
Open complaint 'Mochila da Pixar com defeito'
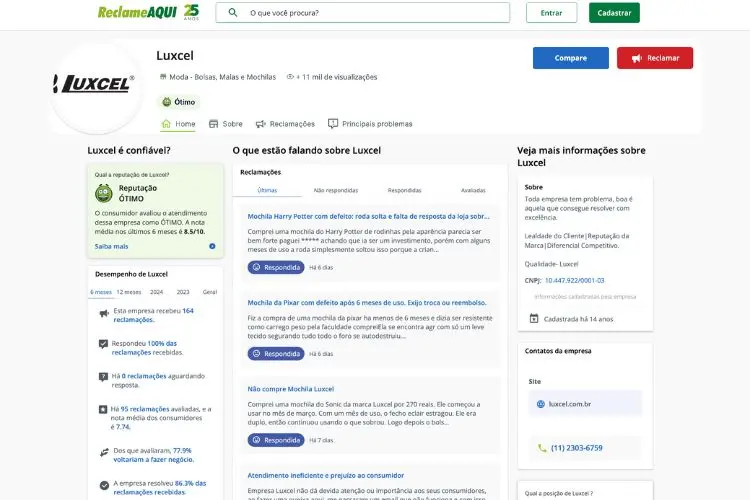[x=367, y=303]
